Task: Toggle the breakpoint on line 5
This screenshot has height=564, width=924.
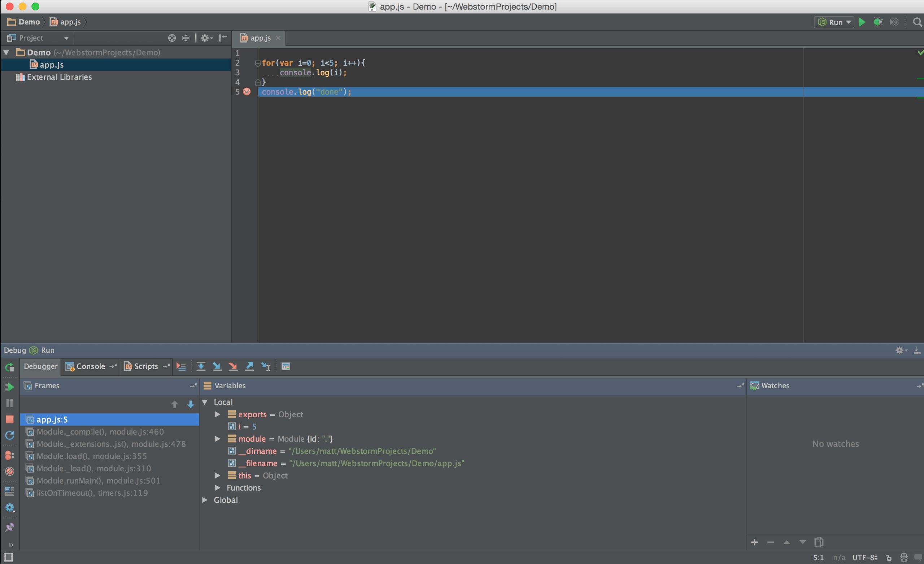Action: 247,92
